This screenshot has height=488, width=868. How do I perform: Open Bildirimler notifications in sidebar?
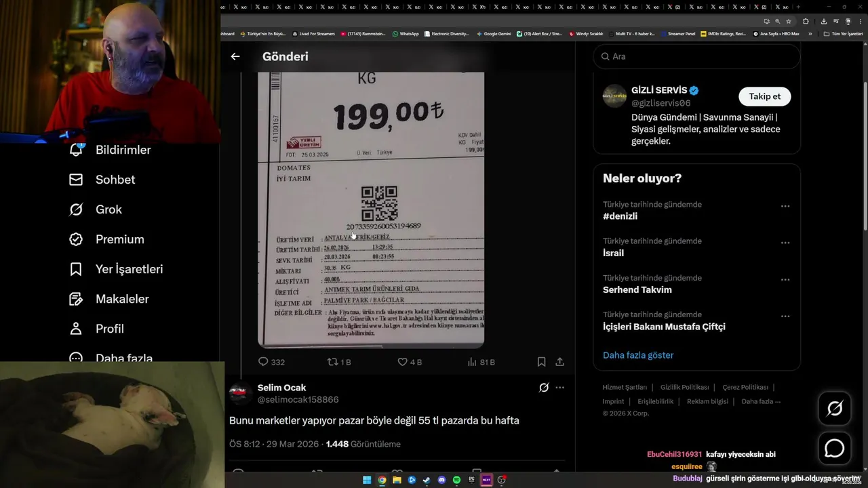click(x=110, y=150)
